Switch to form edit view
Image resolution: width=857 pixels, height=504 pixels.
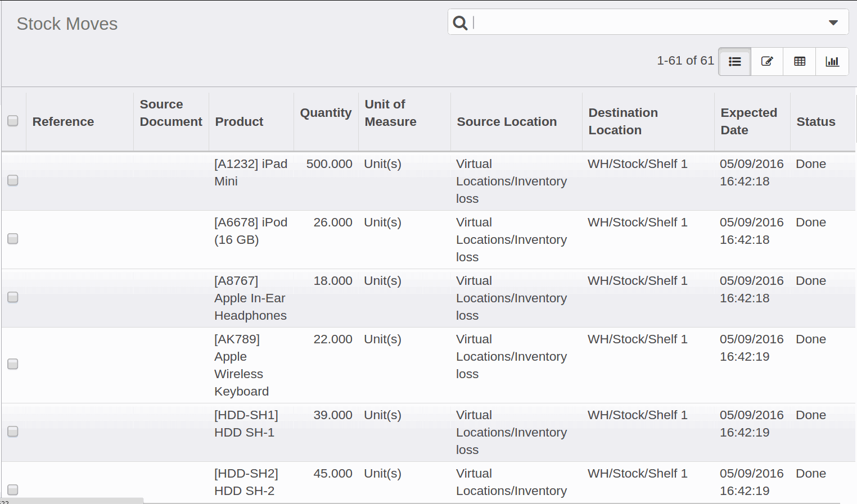click(x=767, y=61)
